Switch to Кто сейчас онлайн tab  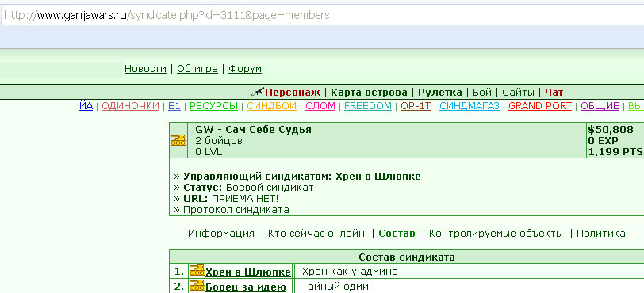316,234
